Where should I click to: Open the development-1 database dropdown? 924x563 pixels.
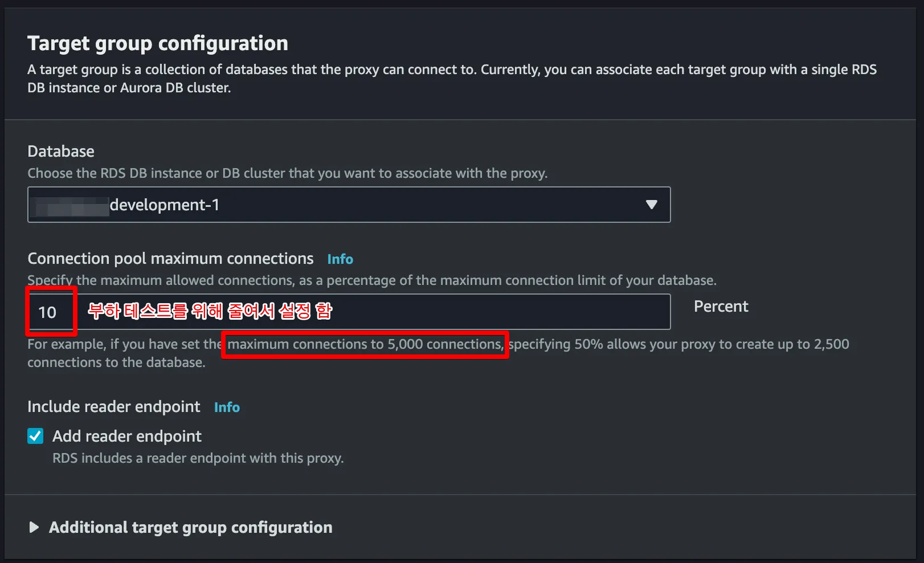coord(349,205)
